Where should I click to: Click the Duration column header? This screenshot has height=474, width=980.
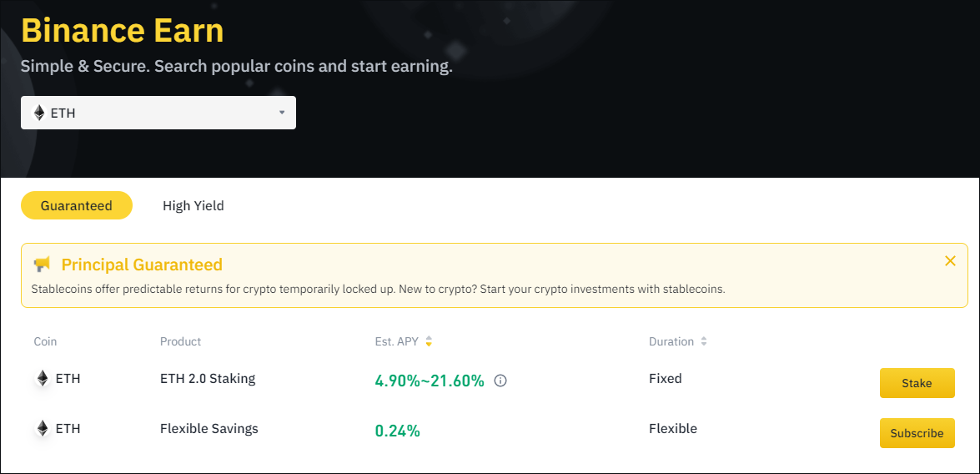[x=671, y=341]
